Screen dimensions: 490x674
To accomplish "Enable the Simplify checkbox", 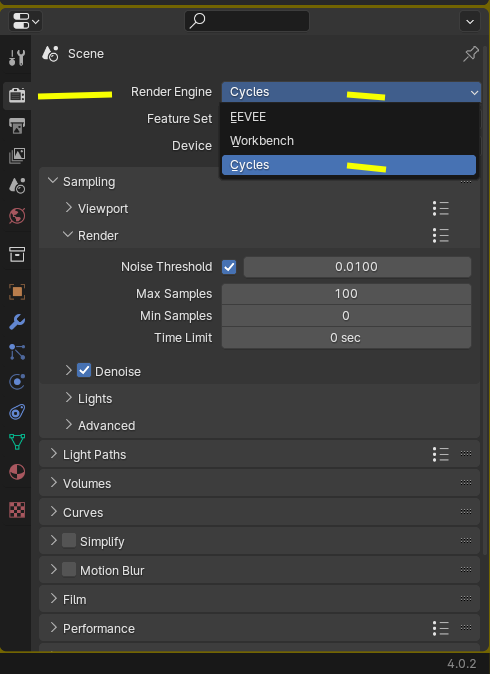I will [x=69, y=540].
